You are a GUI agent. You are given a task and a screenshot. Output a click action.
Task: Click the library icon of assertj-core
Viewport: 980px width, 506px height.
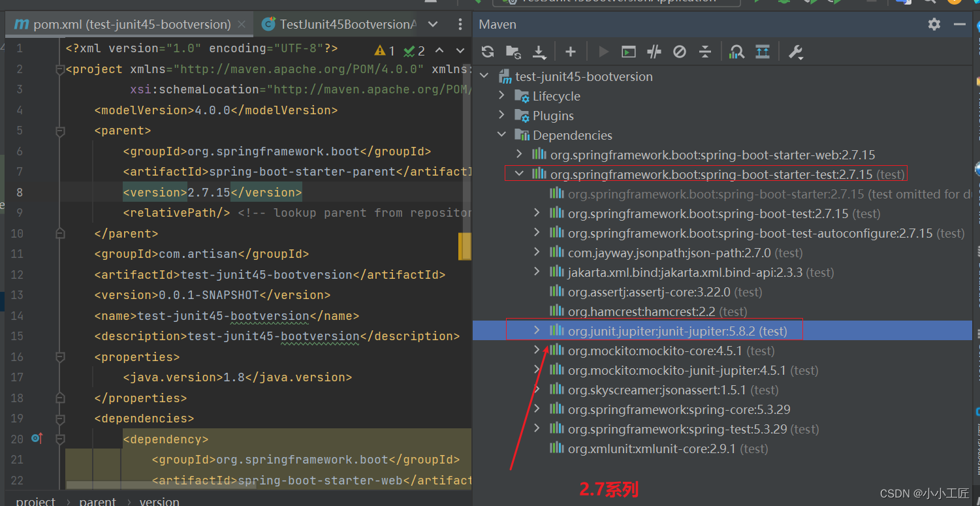point(556,292)
